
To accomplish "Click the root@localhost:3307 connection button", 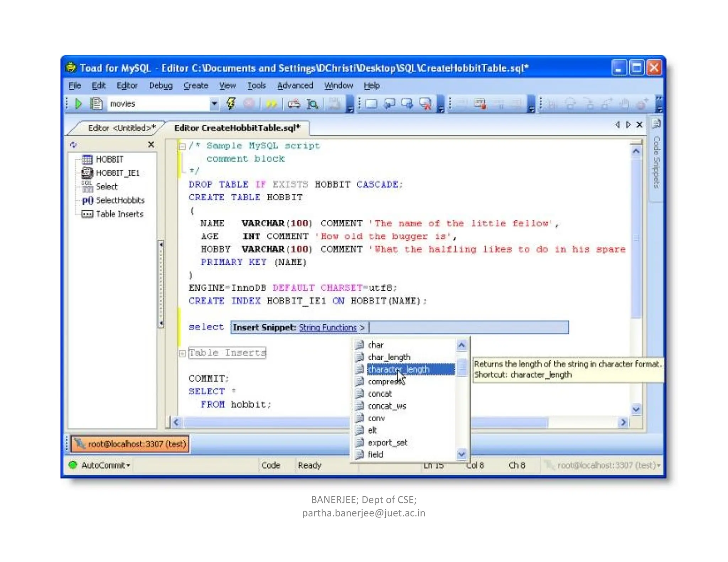I will click(x=130, y=444).
